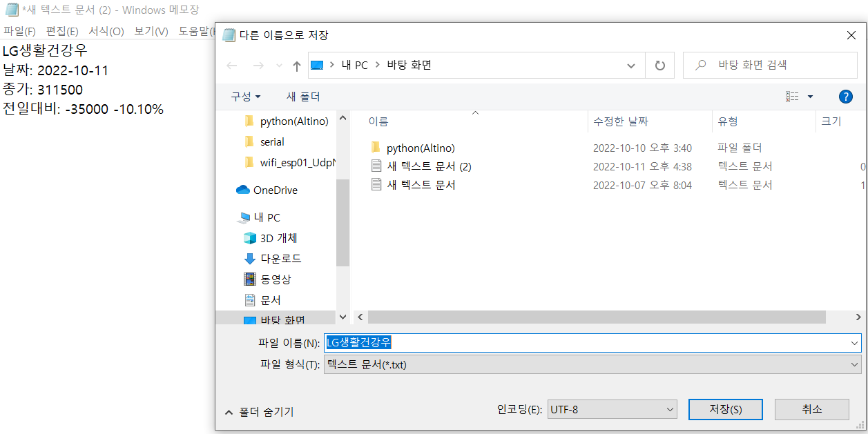Open view options dropdown arrow
The height and width of the screenshot is (434, 868).
pyautogui.click(x=810, y=97)
